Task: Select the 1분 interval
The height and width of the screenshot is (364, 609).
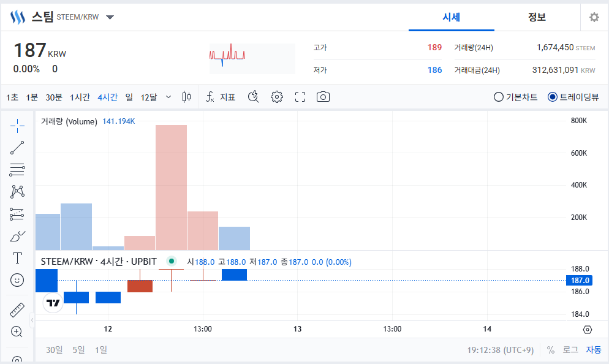Action: coord(32,97)
